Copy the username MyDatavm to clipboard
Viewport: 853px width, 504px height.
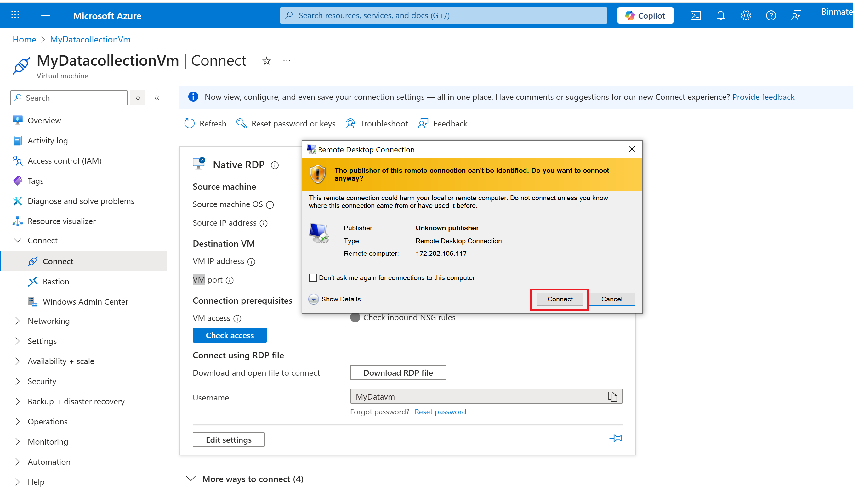tap(612, 396)
